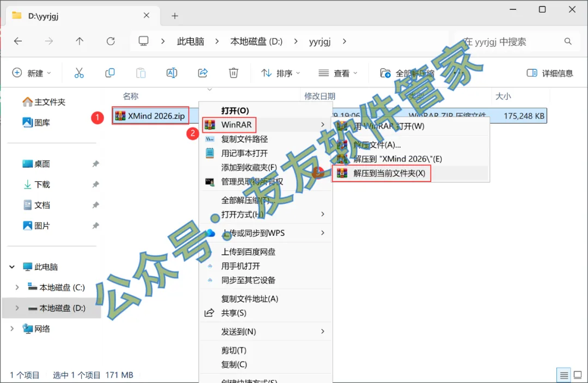Screen dimensions: 588x383
Task: Unpin 文档 using its pin icon
Action: pos(96,205)
